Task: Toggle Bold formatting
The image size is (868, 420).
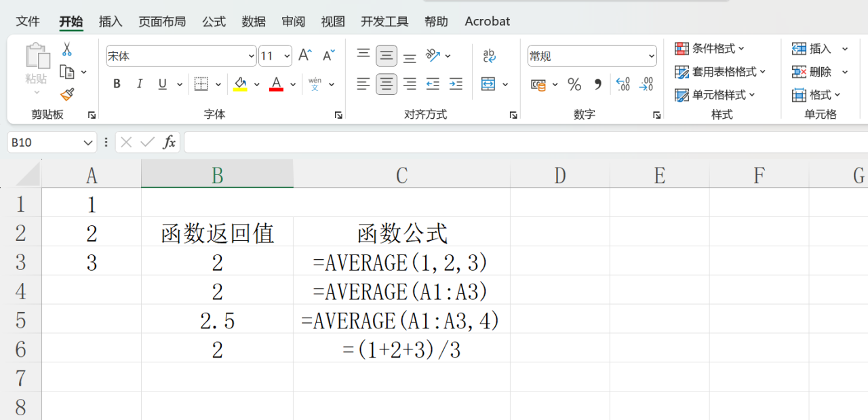Action: coord(117,84)
